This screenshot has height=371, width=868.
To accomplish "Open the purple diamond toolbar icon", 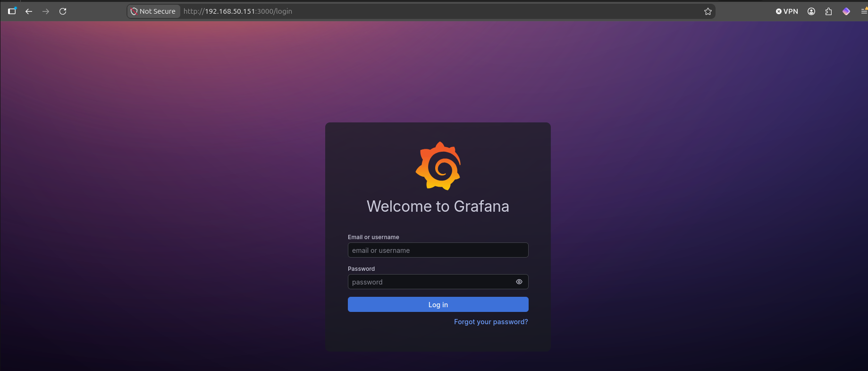I will pos(846,11).
